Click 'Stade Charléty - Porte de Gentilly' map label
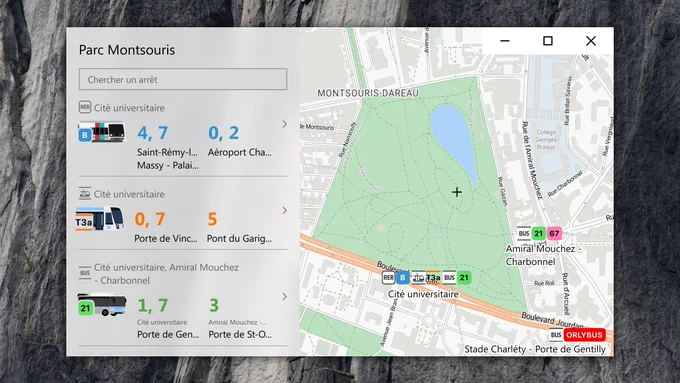The width and height of the screenshot is (680, 383). coord(535,349)
